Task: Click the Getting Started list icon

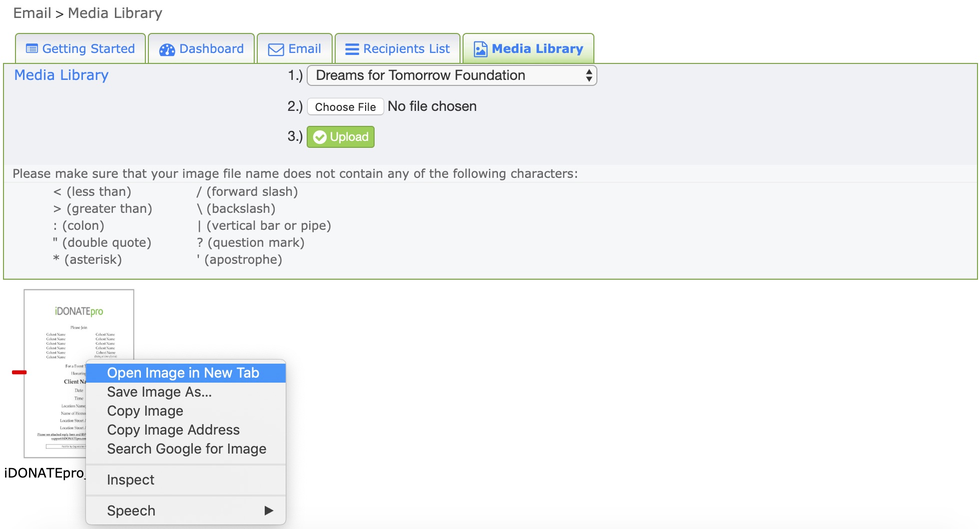Action: [32, 49]
